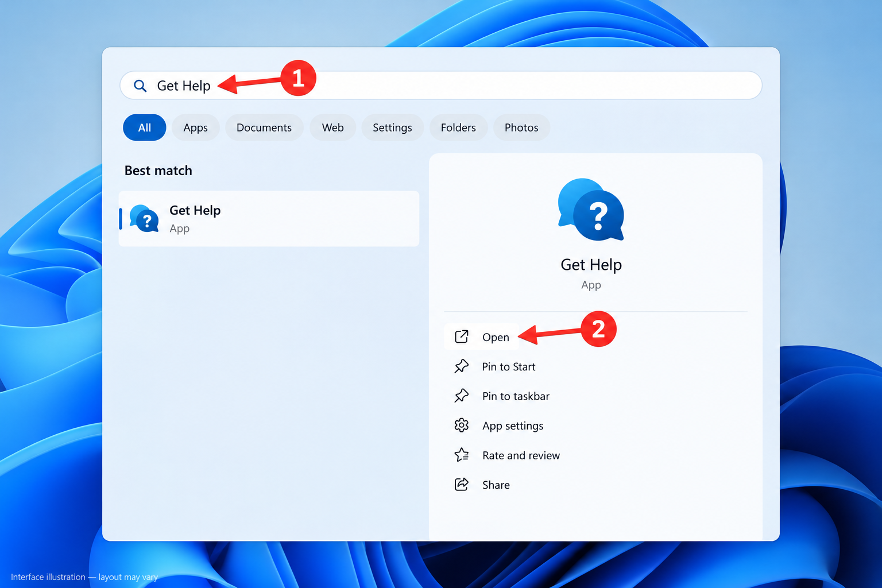Click the Open external-link icon
Viewport: 882px width, 588px height.
click(x=462, y=336)
